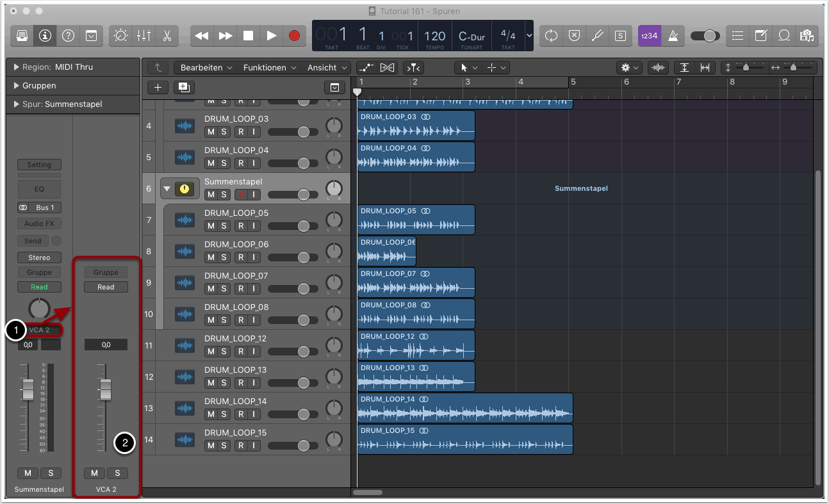Image resolution: width=829 pixels, height=504 pixels.
Task: Click the Setting button on channel strip
Action: (x=39, y=165)
